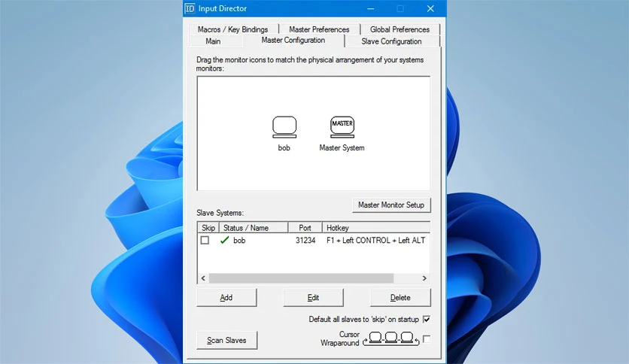Minimize the Input Director window
629x364 pixels.
pos(371,8)
